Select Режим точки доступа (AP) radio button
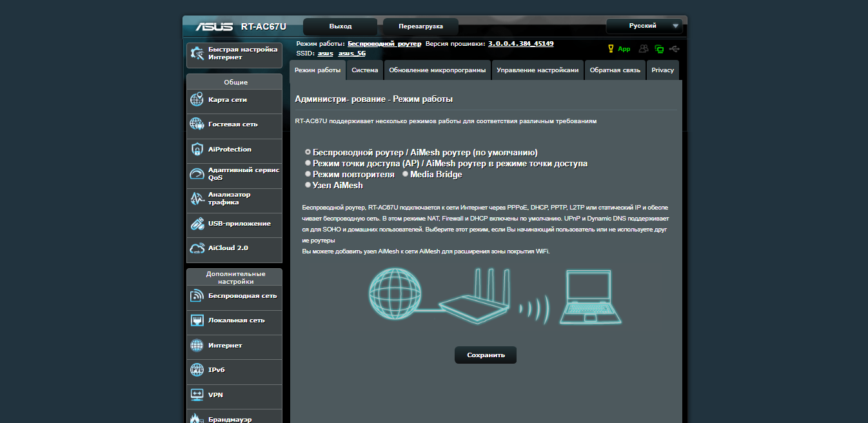Screen dimensions: 868x423 point(308,163)
